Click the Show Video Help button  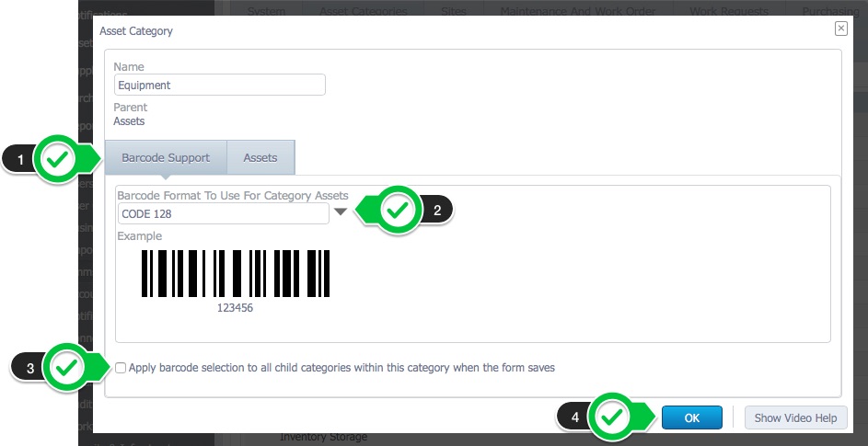(795, 417)
